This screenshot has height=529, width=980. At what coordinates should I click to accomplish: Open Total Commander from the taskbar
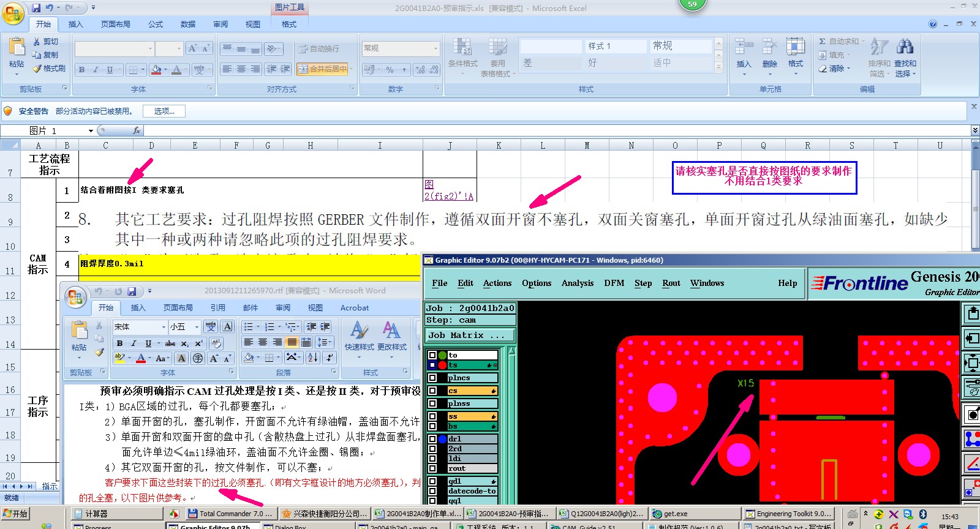pos(230,514)
